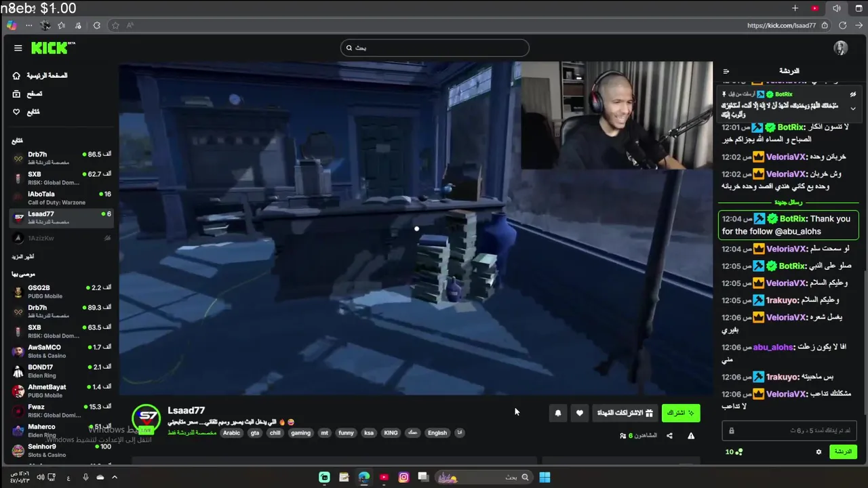Open new browser tab plus
This screenshot has width=868, height=488.
(x=795, y=8)
